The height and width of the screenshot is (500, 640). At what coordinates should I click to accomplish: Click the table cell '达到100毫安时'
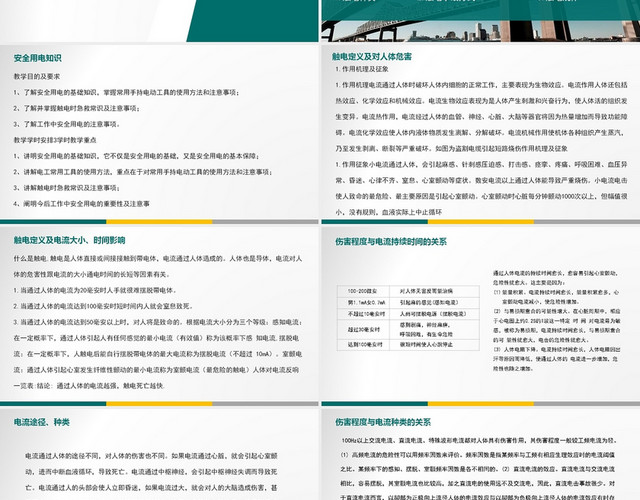pos(363,344)
